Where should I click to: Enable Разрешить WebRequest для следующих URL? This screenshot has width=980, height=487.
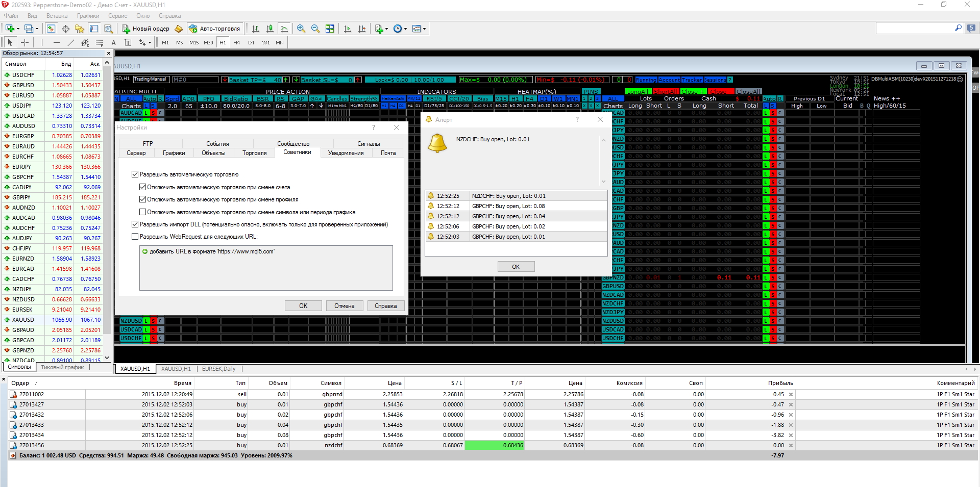pyautogui.click(x=135, y=237)
